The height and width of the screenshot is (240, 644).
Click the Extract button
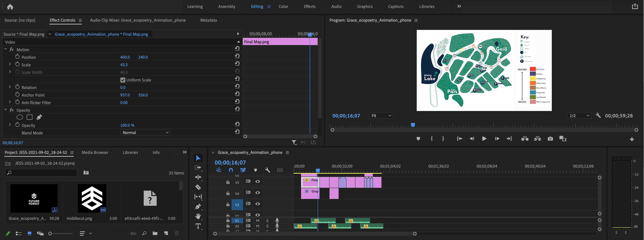click(538, 139)
